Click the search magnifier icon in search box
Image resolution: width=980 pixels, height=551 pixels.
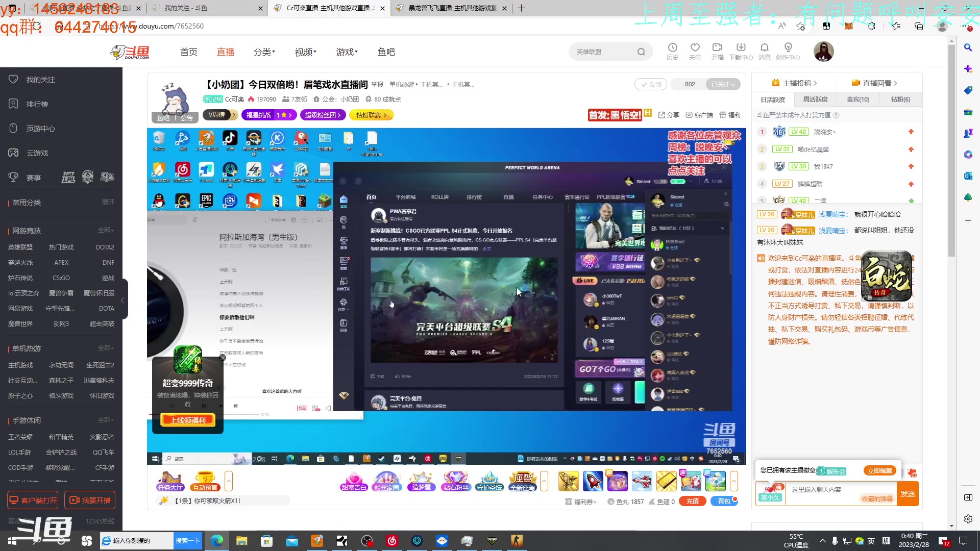point(641,52)
